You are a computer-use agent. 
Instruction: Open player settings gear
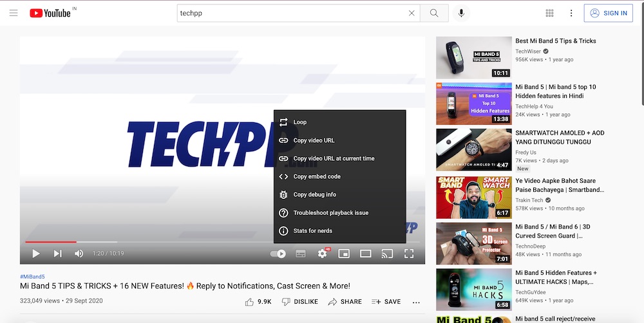coord(323,254)
